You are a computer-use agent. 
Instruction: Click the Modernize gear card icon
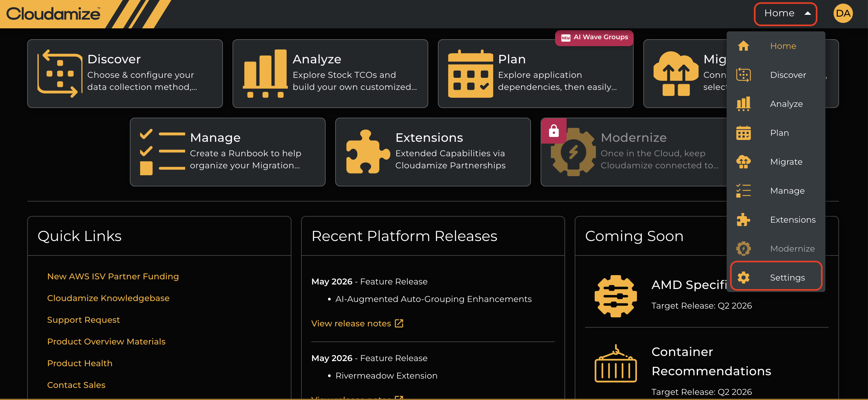pyautogui.click(x=573, y=152)
